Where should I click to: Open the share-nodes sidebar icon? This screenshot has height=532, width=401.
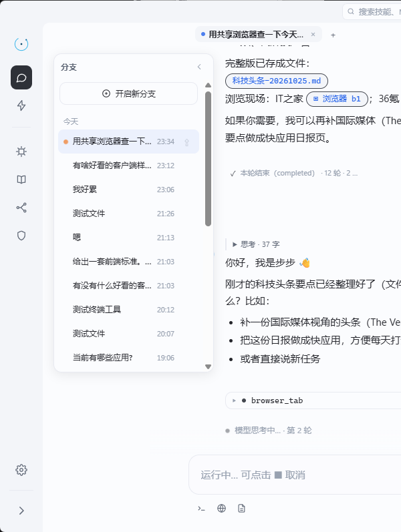[21, 208]
